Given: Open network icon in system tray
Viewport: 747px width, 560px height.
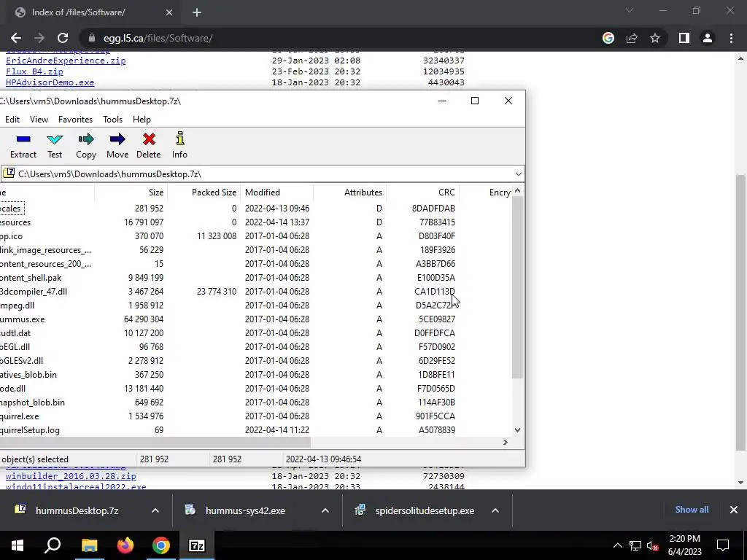Looking at the screenshot, I should (635, 545).
